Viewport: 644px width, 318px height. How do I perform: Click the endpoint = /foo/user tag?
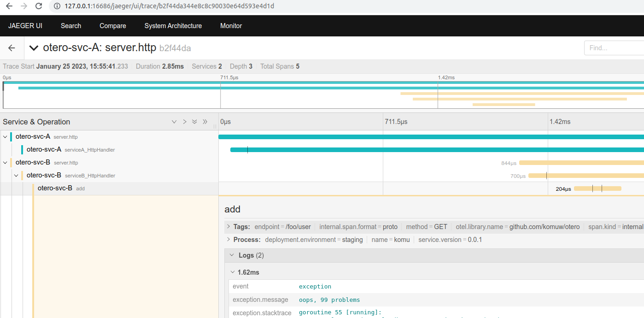[282, 227]
